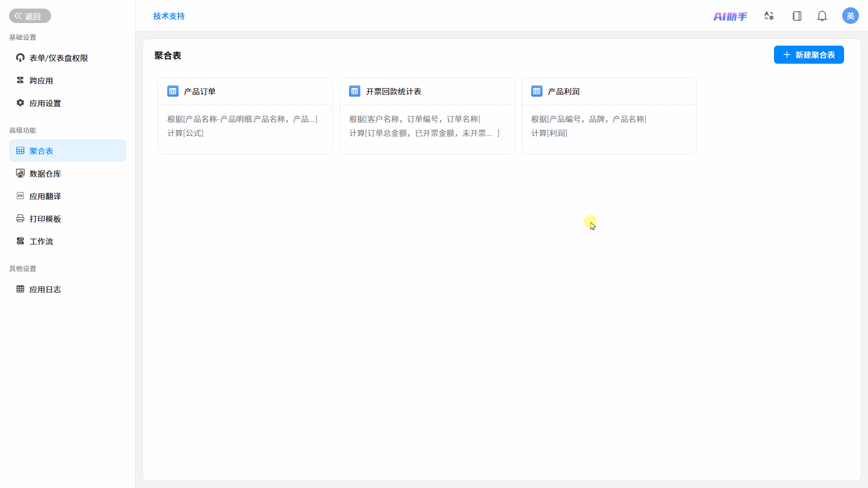Open 应用翻译 from the sidebar
The width and height of the screenshot is (868, 488).
67,196
